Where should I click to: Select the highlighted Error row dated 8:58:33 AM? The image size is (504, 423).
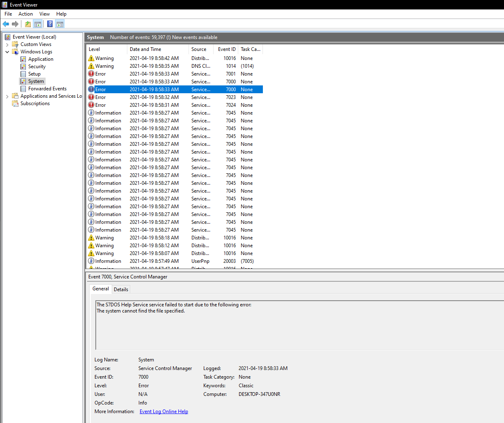pyautogui.click(x=175, y=90)
